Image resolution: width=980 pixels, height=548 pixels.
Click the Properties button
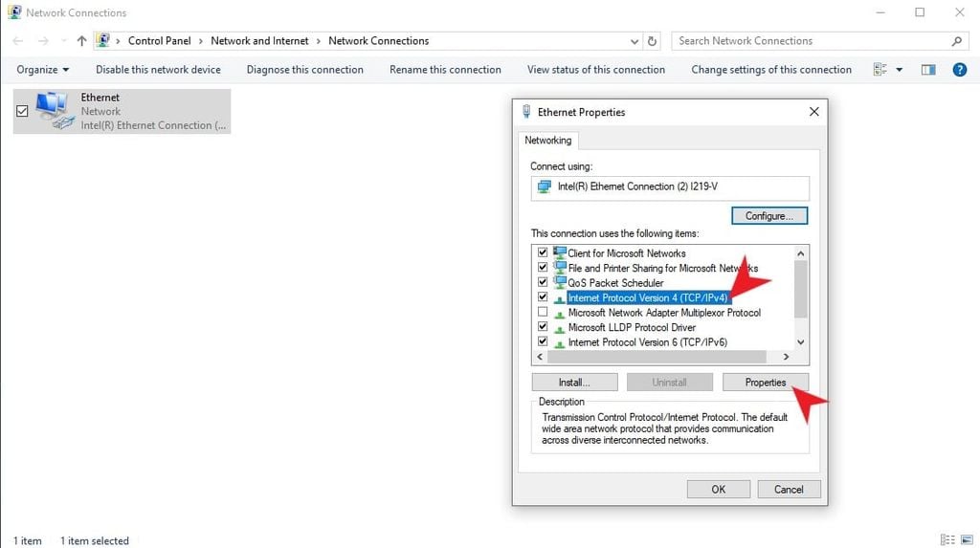point(765,382)
